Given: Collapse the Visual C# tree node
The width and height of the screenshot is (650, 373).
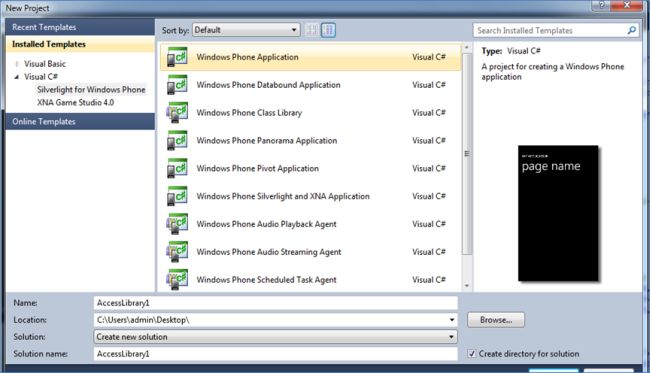Looking at the screenshot, I should pyautogui.click(x=17, y=77).
